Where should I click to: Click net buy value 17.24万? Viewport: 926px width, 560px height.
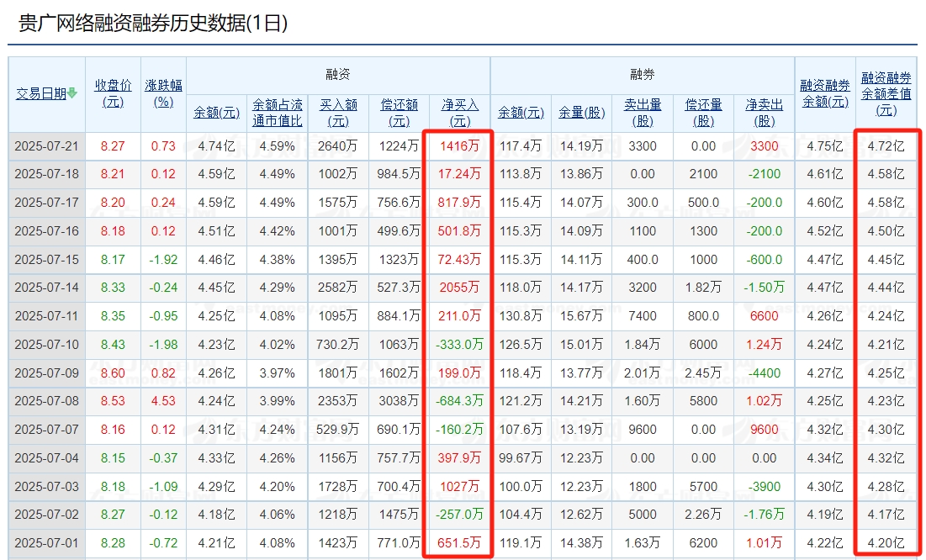(459, 174)
